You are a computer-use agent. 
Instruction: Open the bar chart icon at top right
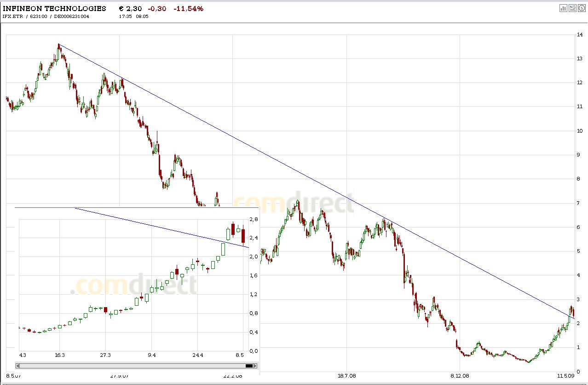click(563, 8)
